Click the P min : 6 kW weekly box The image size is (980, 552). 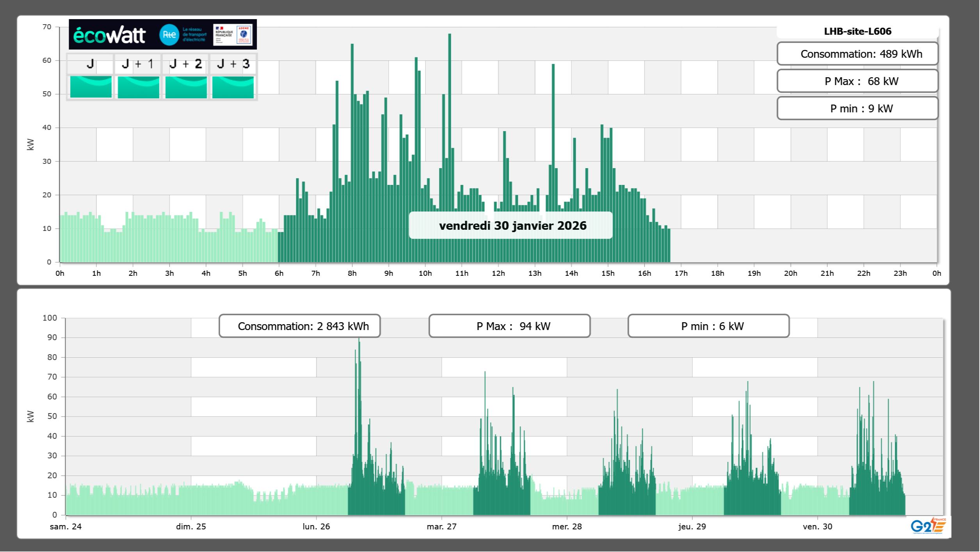[708, 326]
